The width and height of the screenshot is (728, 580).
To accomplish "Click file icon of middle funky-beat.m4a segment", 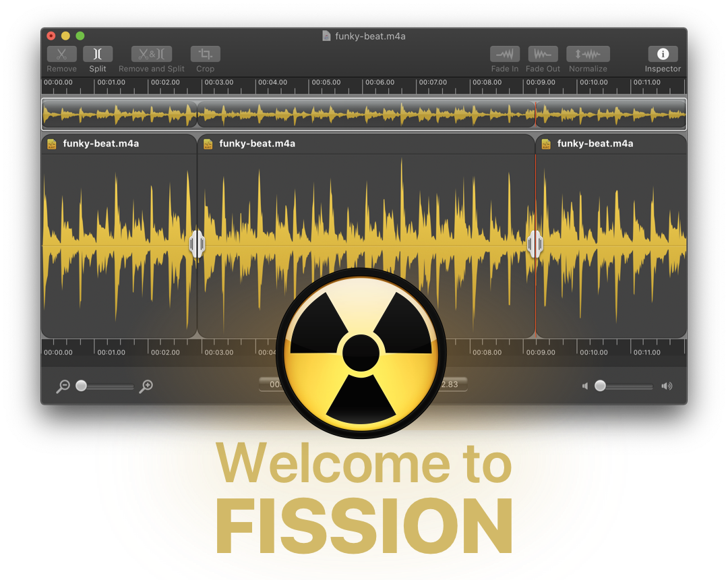I will click(208, 144).
